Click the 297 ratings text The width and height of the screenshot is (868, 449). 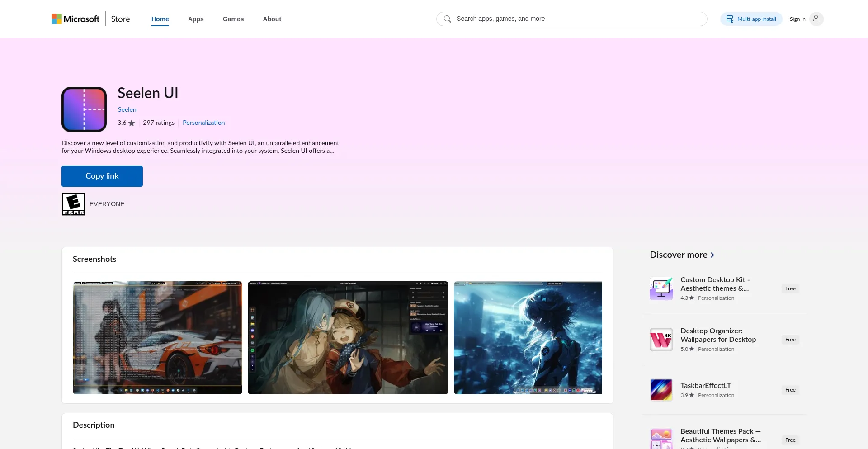click(x=159, y=123)
